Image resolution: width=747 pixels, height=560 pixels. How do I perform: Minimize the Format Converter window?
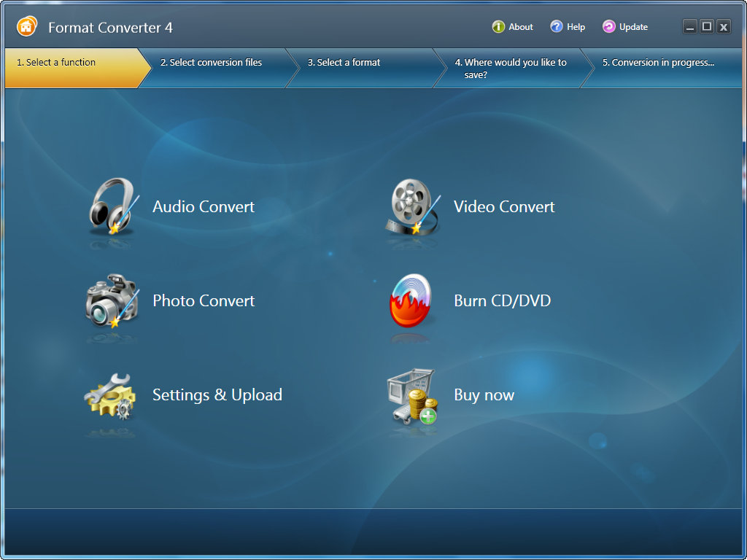690,27
